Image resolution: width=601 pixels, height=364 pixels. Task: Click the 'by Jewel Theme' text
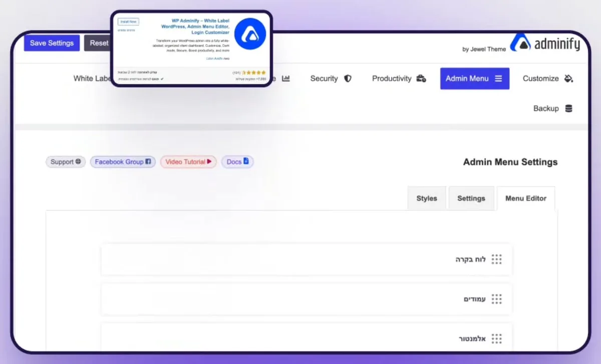[x=484, y=49]
